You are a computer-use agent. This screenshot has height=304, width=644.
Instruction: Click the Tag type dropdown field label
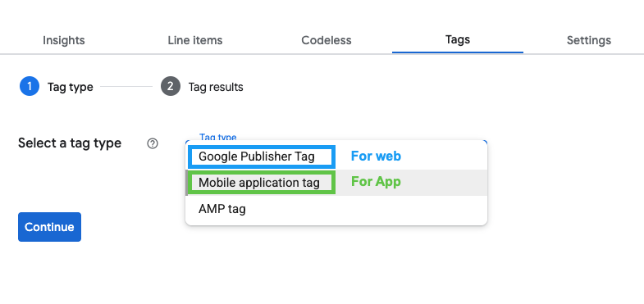point(217,138)
